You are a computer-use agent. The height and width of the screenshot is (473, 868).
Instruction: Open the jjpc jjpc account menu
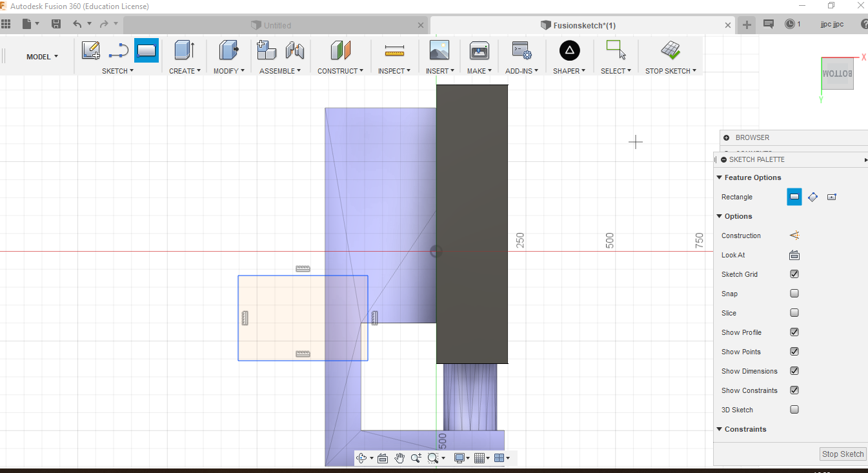[x=832, y=25]
